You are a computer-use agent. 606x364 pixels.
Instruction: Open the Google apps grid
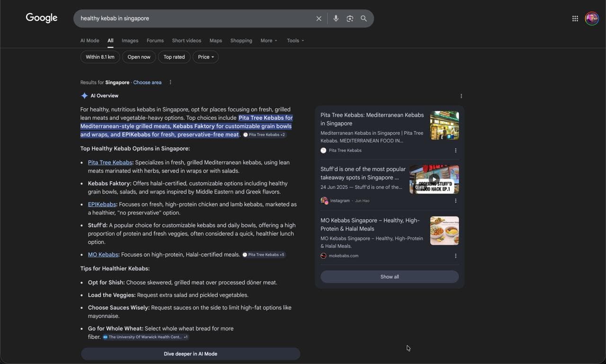[575, 18]
